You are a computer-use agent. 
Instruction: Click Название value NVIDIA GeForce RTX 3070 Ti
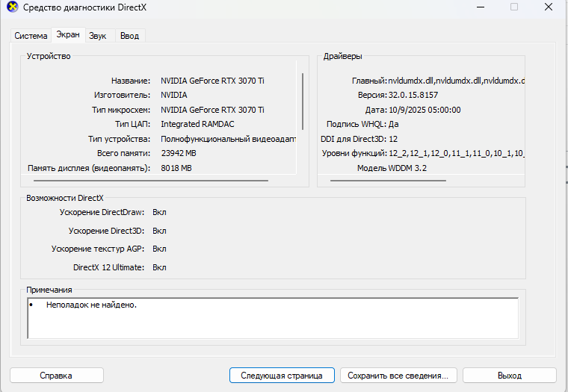click(x=212, y=81)
